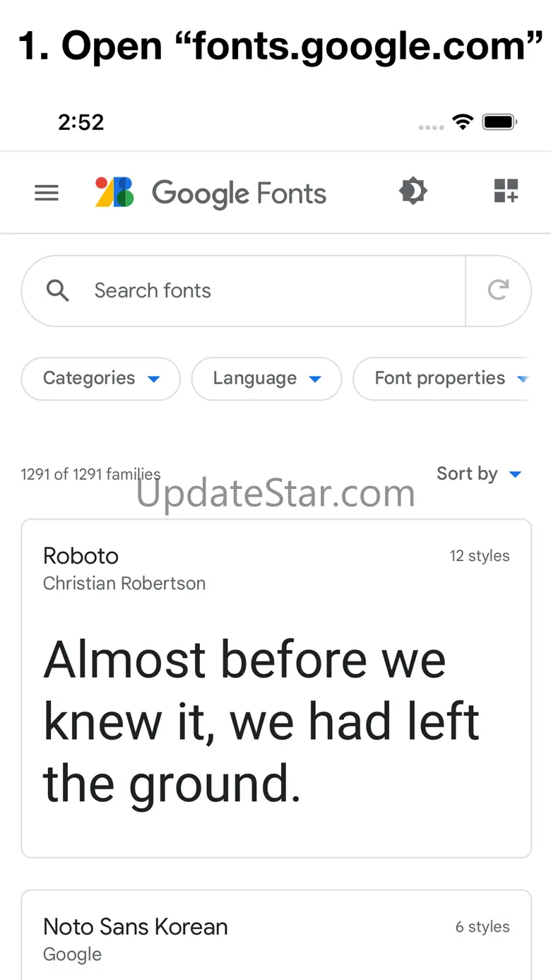Click the Noto Sans Korean font title

(136, 926)
